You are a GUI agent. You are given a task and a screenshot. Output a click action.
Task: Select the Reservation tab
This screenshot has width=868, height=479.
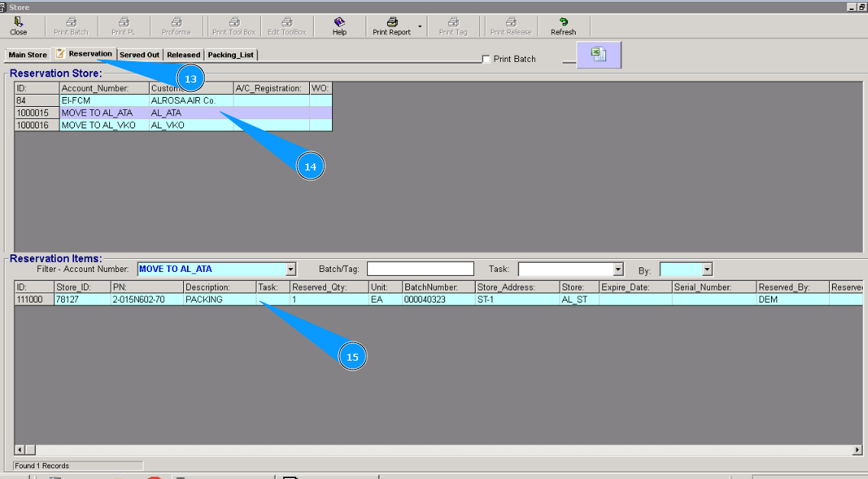point(84,53)
